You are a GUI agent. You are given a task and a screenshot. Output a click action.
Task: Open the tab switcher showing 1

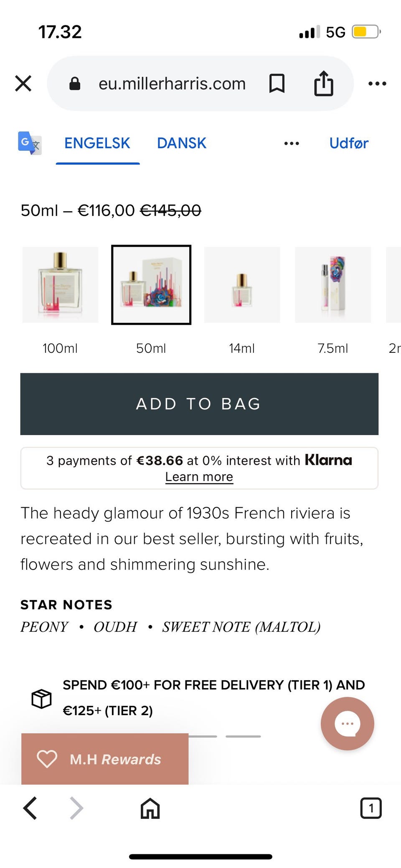pyautogui.click(x=371, y=808)
